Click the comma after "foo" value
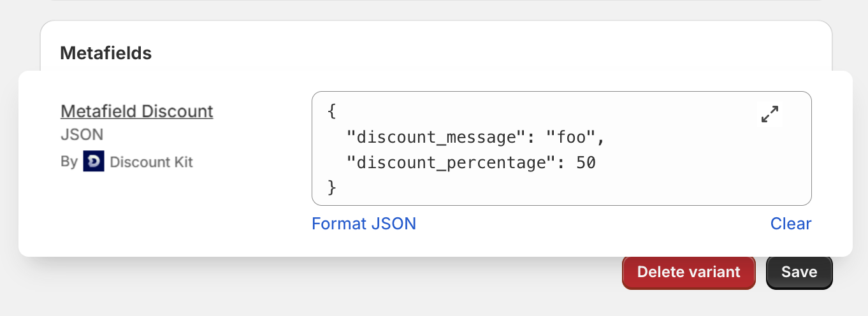The height and width of the screenshot is (316, 868). [600, 138]
